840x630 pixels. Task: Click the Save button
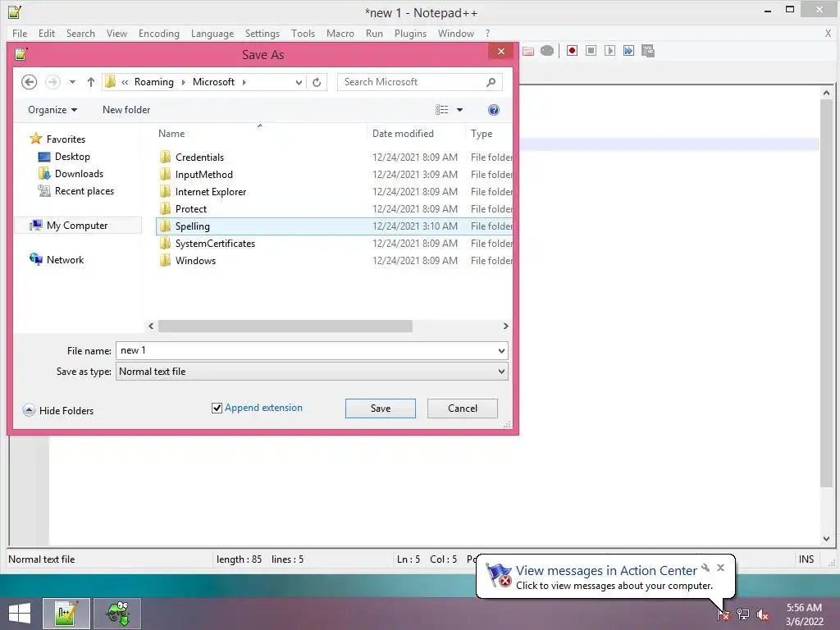click(381, 409)
